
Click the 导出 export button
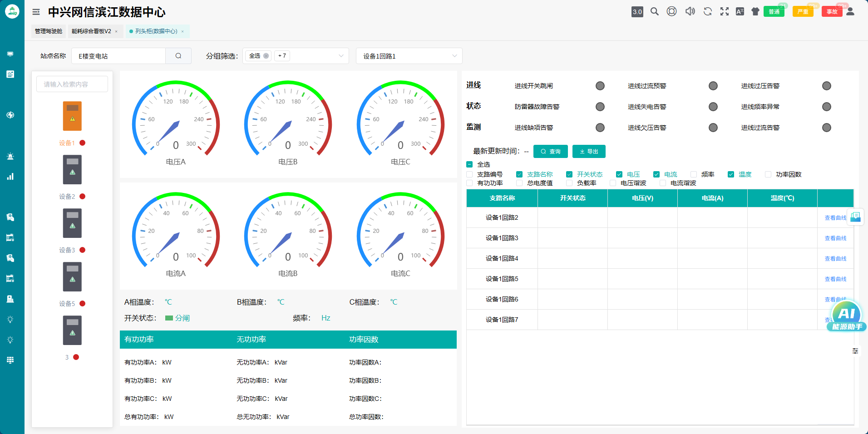pos(589,152)
